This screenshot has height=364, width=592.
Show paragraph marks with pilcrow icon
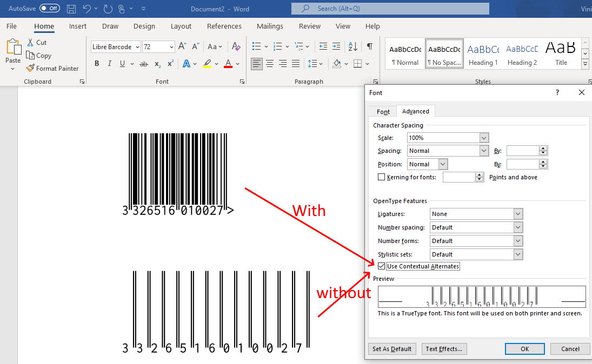point(369,46)
